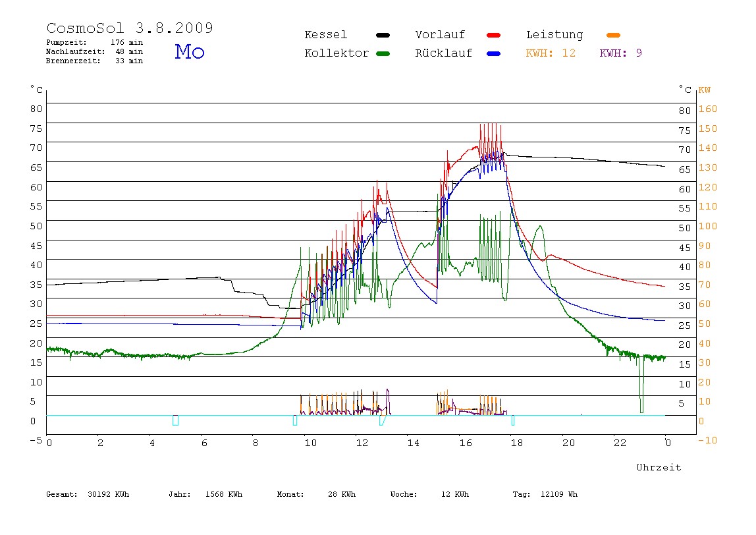Viewport: 756px width, 535px height.
Task: Click the Pumpzeit value 176 min
Action: pos(127,42)
